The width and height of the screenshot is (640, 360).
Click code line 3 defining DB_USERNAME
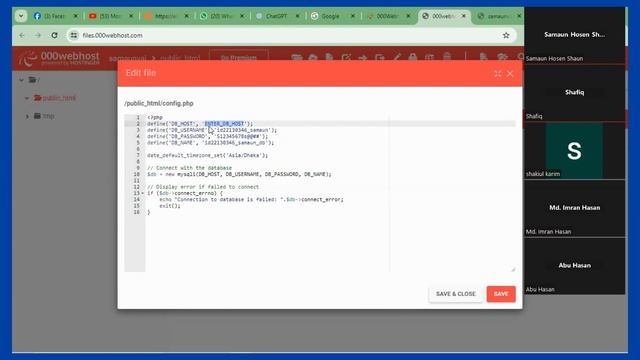pos(212,130)
